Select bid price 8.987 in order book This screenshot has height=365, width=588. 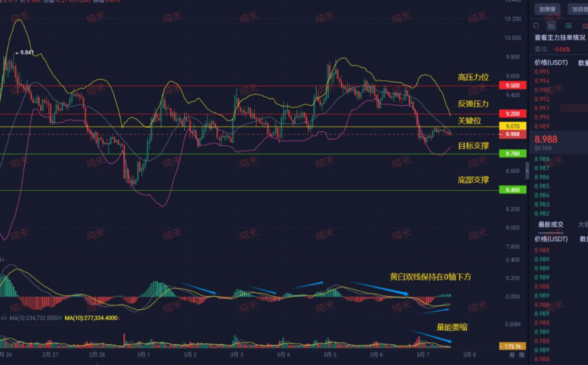(542, 168)
